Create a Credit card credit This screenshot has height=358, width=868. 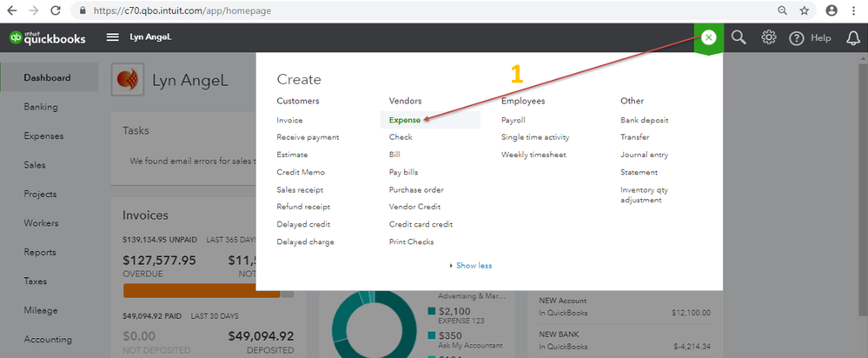[x=421, y=224]
